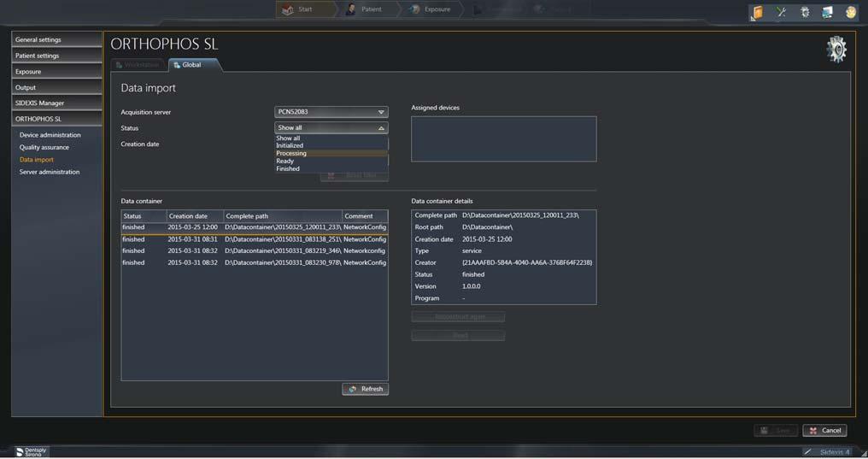
Task: Expand General settings in the sidebar
Action: [x=56, y=40]
